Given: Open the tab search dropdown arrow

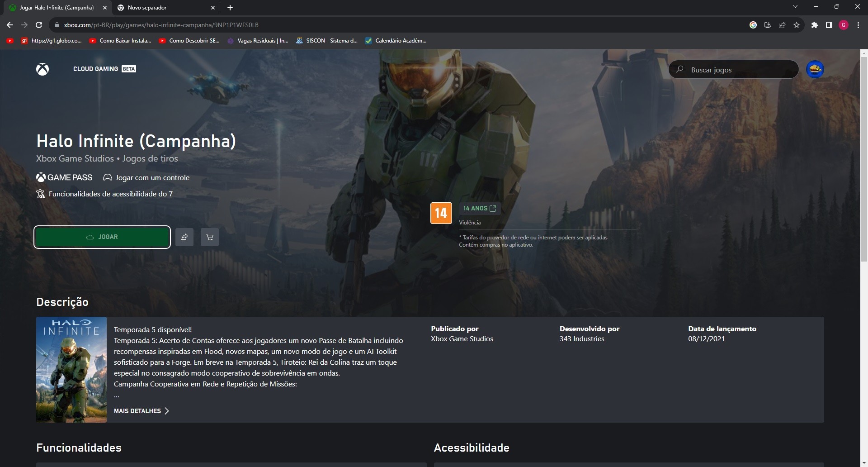Looking at the screenshot, I should point(795,7).
